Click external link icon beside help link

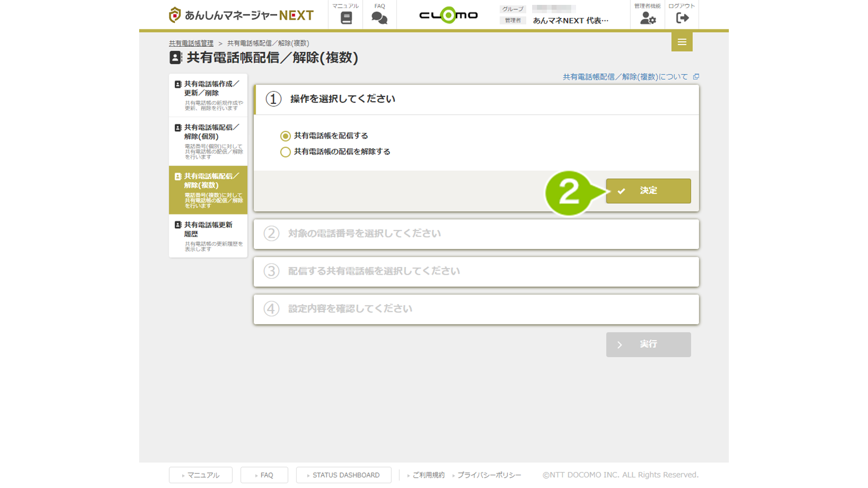pyautogui.click(x=696, y=77)
